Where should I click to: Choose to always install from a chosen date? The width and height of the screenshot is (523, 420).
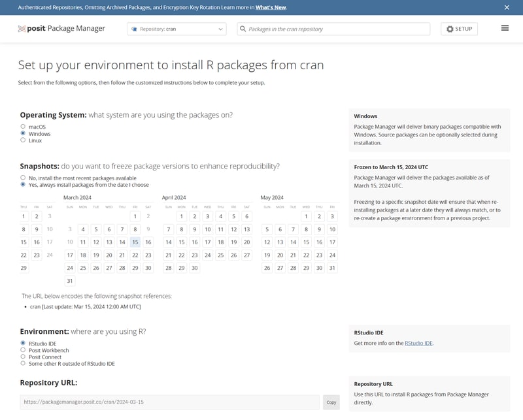[x=23, y=184]
